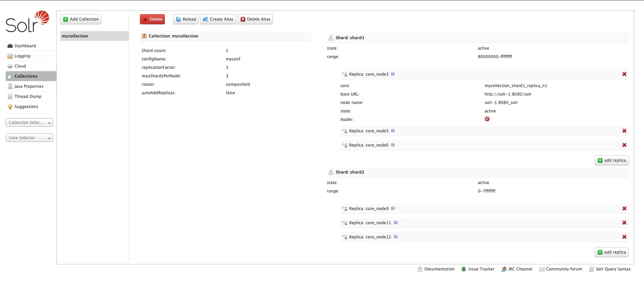Image resolution: width=644 pixels, height=287 pixels.
Task: Delete replica core_node9 via red X
Action: (x=624, y=209)
